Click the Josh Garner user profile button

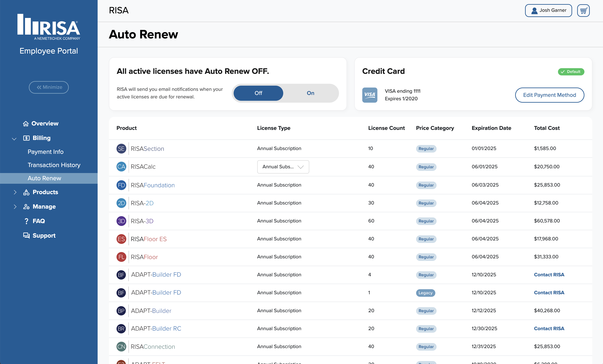548,11
